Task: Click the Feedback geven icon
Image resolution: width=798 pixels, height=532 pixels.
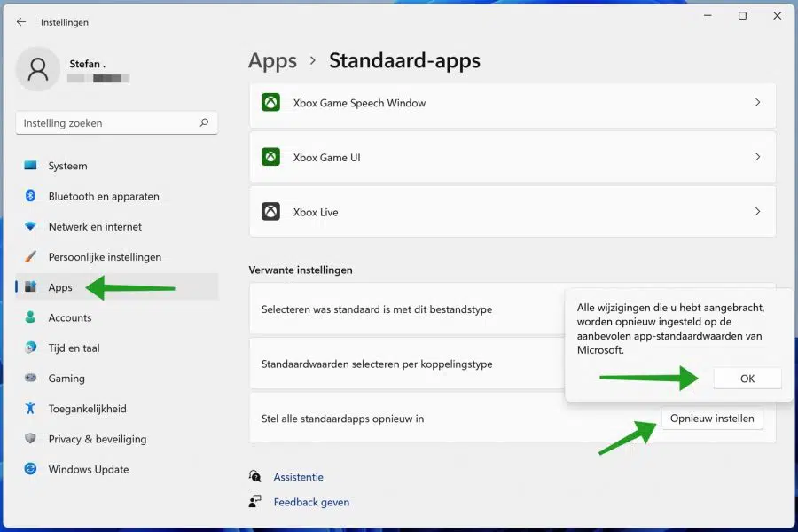Action: coord(255,502)
